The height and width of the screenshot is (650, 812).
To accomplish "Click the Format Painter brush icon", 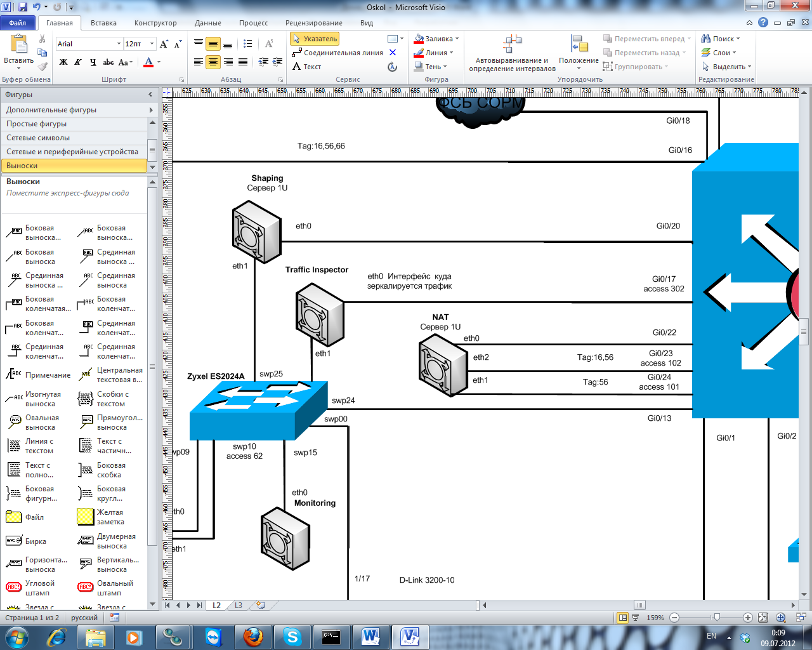I will 43,66.
